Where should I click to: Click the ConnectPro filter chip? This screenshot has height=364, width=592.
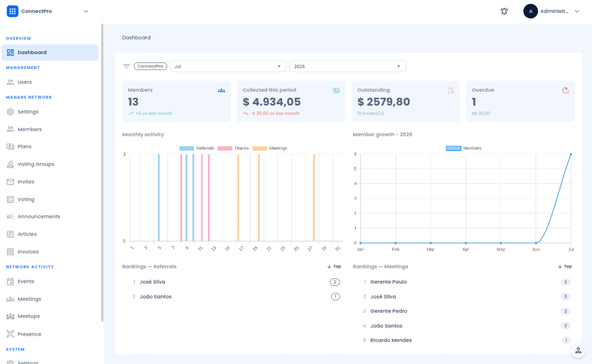click(150, 66)
